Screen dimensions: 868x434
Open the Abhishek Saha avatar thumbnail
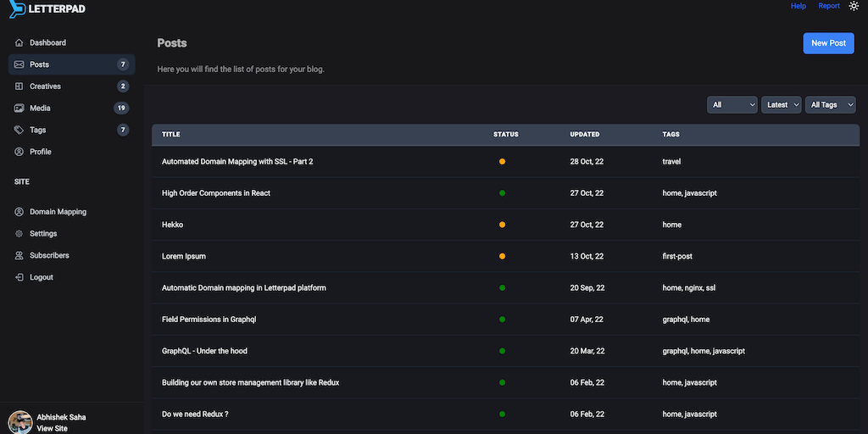(19, 421)
